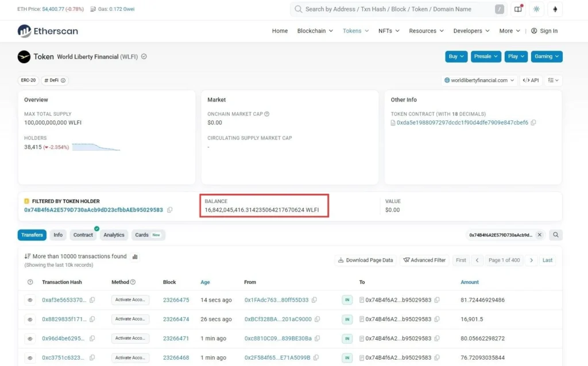588x366 pixels.
Task: Jump to Last page
Action: [x=547, y=260]
